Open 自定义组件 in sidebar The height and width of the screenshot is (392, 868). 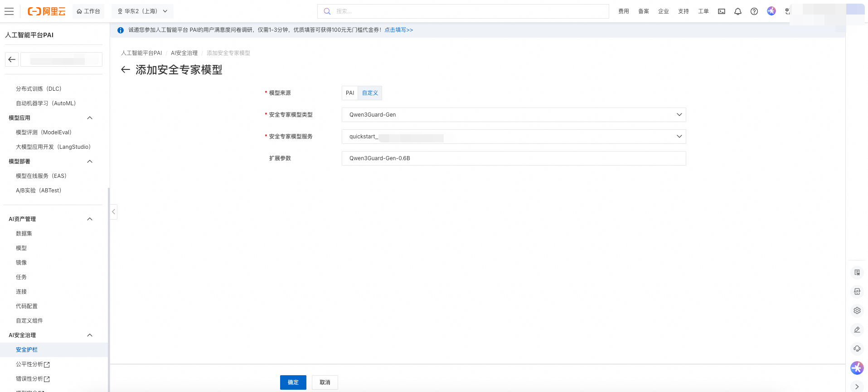(29, 321)
